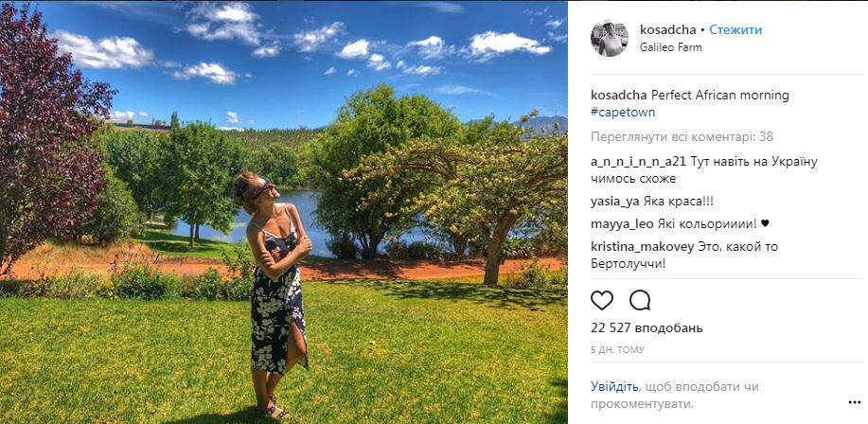Follow the account via Стежити link

[x=735, y=30]
